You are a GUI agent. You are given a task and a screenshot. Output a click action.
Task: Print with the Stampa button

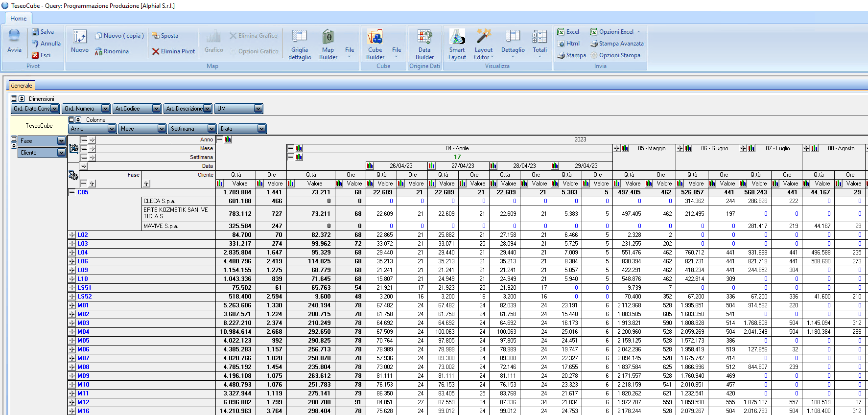point(571,55)
